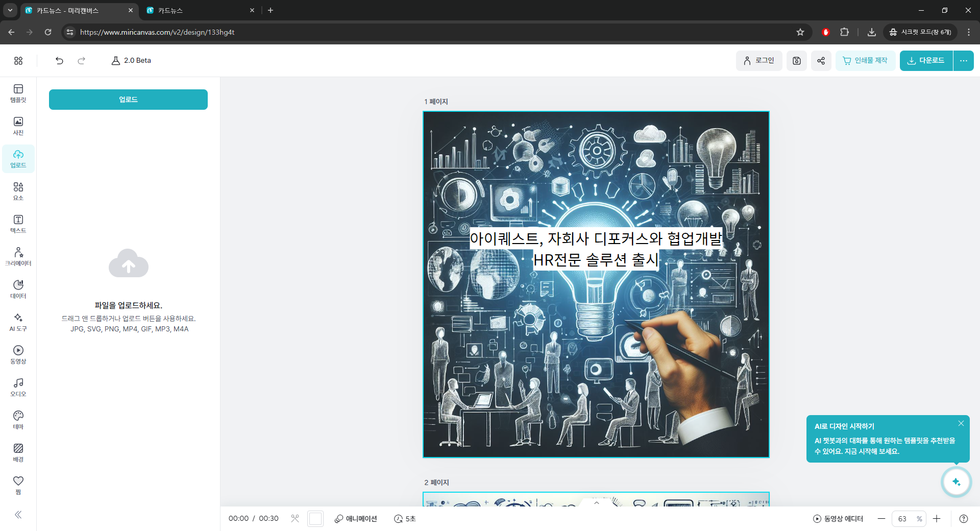Open the Background (배경) sidebar panel
The width and height of the screenshot is (980, 531).
point(18,453)
